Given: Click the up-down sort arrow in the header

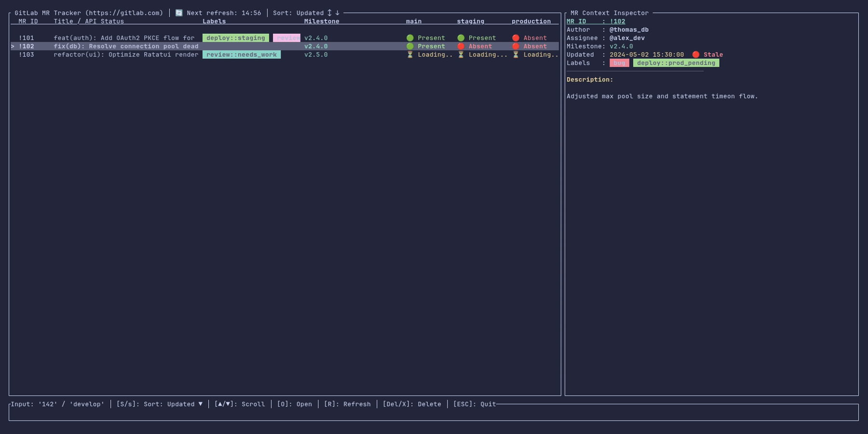Looking at the screenshot, I should (329, 13).
